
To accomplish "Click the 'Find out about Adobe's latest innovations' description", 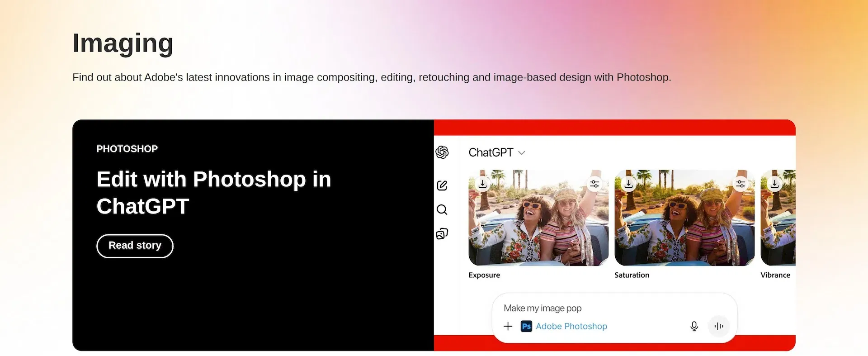I will 372,77.
